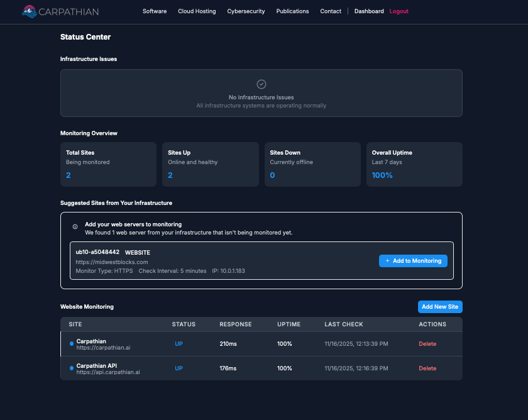Open the Software menu
The width and height of the screenshot is (528, 420).
pyautogui.click(x=155, y=11)
